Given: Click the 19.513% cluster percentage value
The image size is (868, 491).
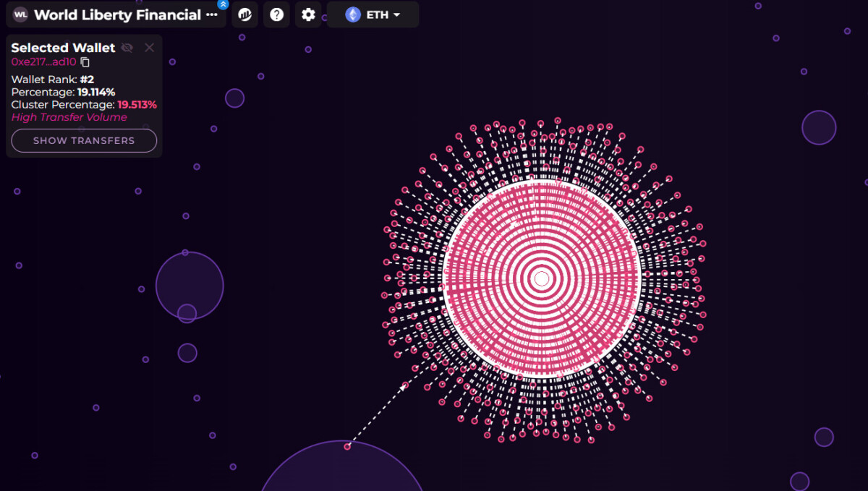Looking at the screenshot, I should [137, 104].
